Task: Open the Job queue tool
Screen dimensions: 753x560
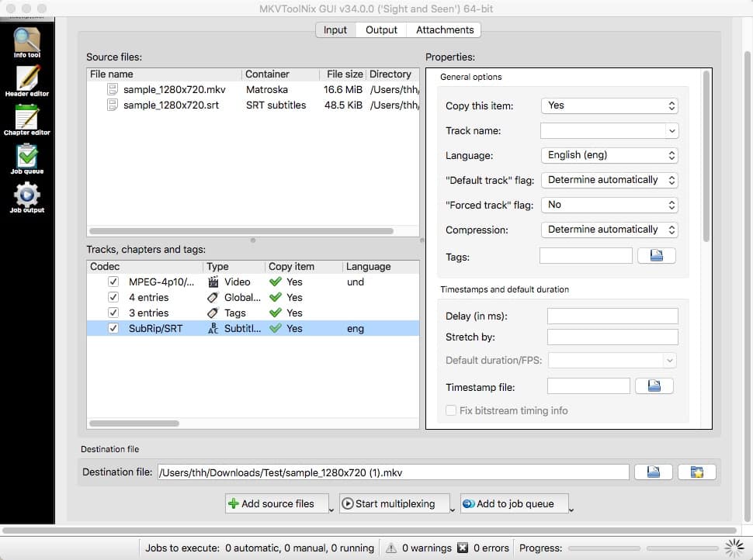Action: 26,158
